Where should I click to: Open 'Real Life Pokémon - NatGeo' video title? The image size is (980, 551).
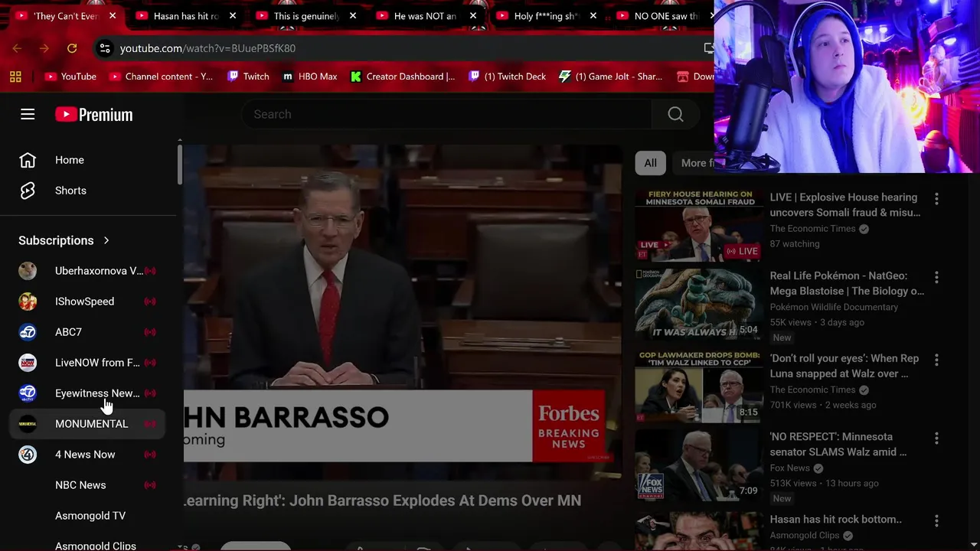tap(847, 283)
